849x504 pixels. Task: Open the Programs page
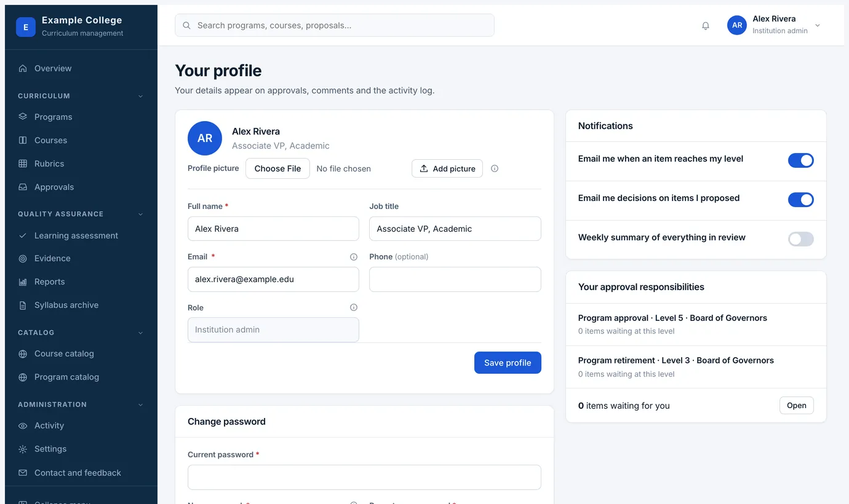point(81,117)
